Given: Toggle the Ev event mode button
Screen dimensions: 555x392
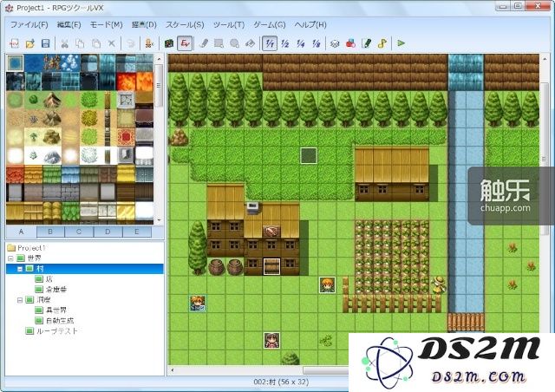Looking at the screenshot, I should pyautogui.click(x=185, y=43).
